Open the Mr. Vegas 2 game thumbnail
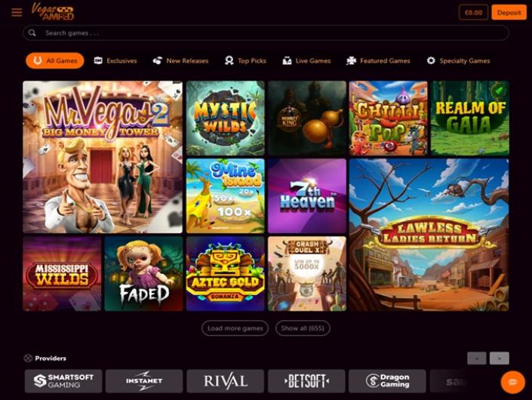The image size is (532, 400). (103, 157)
